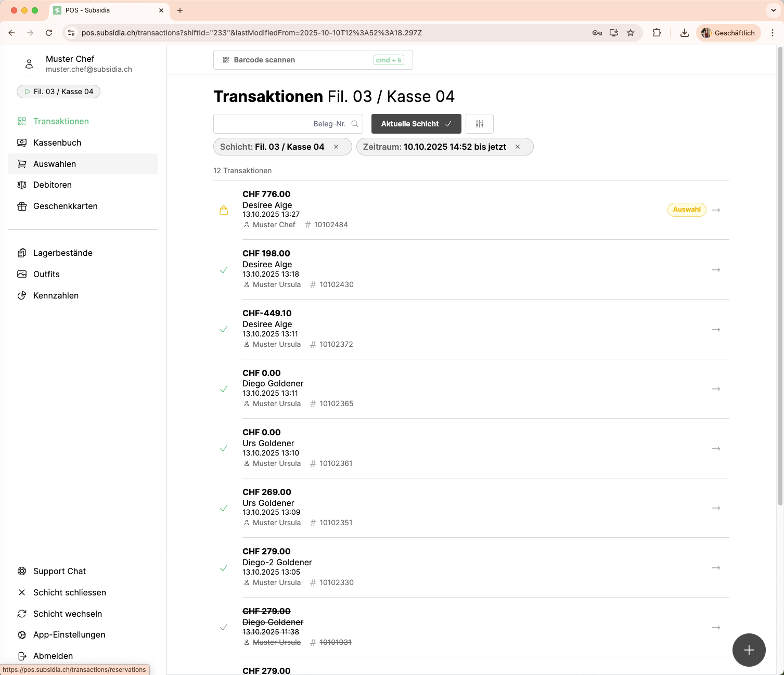Open App-Einstellungen settings
The width and height of the screenshot is (784, 675).
pyautogui.click(x=69, y=634)
